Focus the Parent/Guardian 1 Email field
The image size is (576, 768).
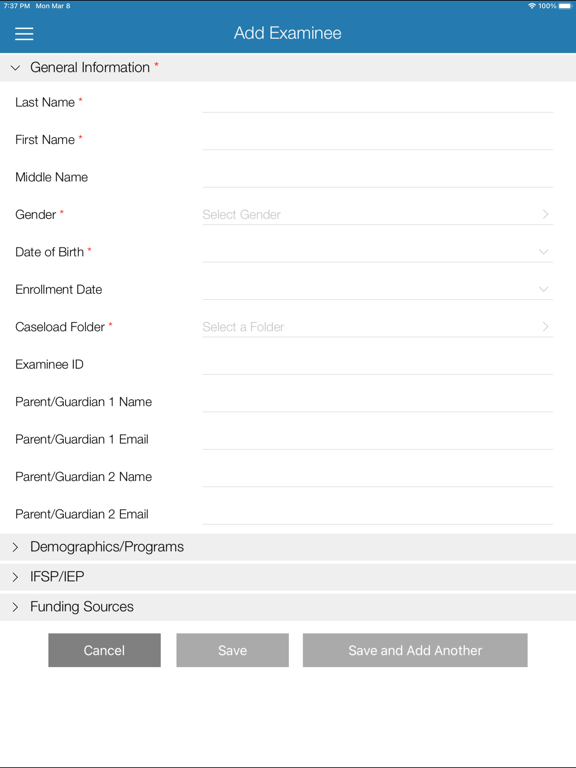[378, 439]
